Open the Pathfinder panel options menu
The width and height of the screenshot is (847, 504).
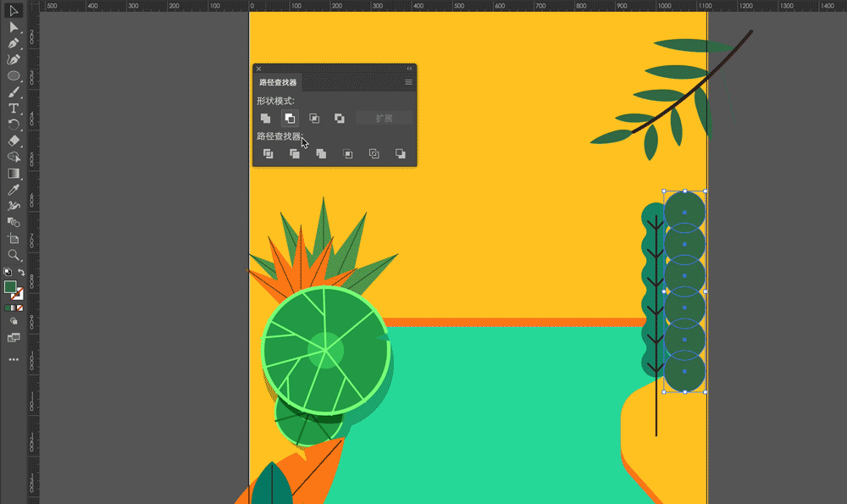409,82
